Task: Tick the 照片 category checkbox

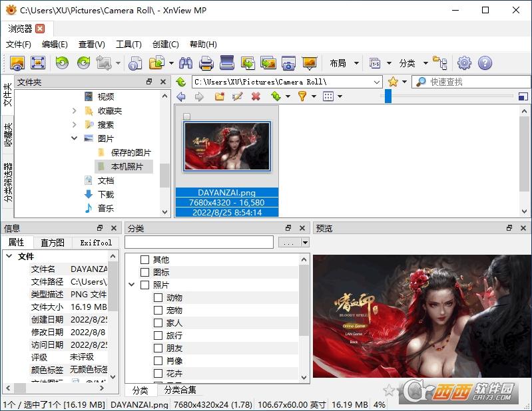Action: click(145, 285)
